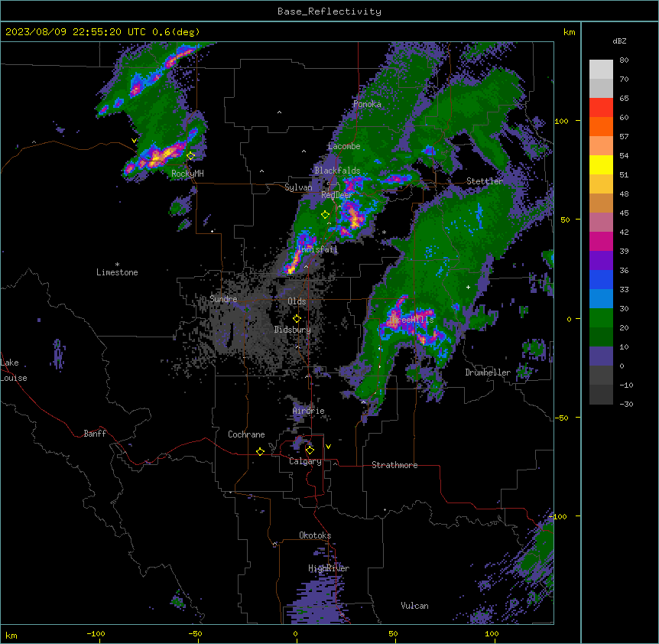Click the yellow marker above Calgary label
The width and height of the screenshot is (659, 644).
click(x=310, y=450)
